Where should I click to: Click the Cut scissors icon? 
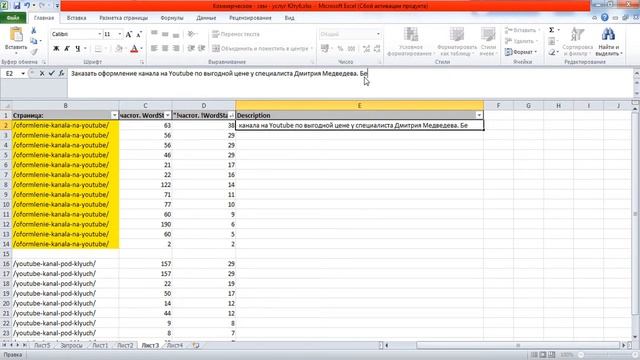click(33, 31)
